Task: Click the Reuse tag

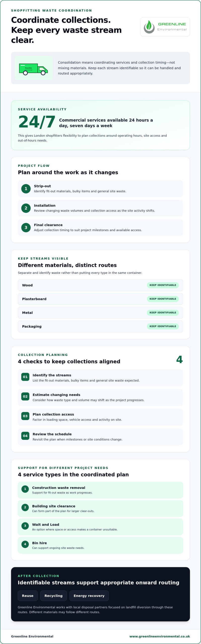Action: tap(28, 596)
